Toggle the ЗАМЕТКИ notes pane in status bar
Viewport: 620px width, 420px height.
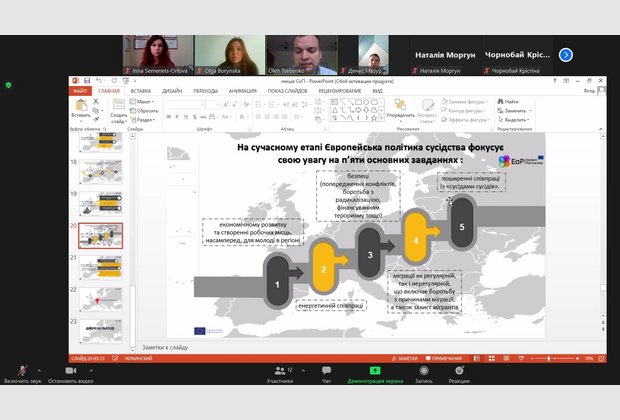(406, 357)
